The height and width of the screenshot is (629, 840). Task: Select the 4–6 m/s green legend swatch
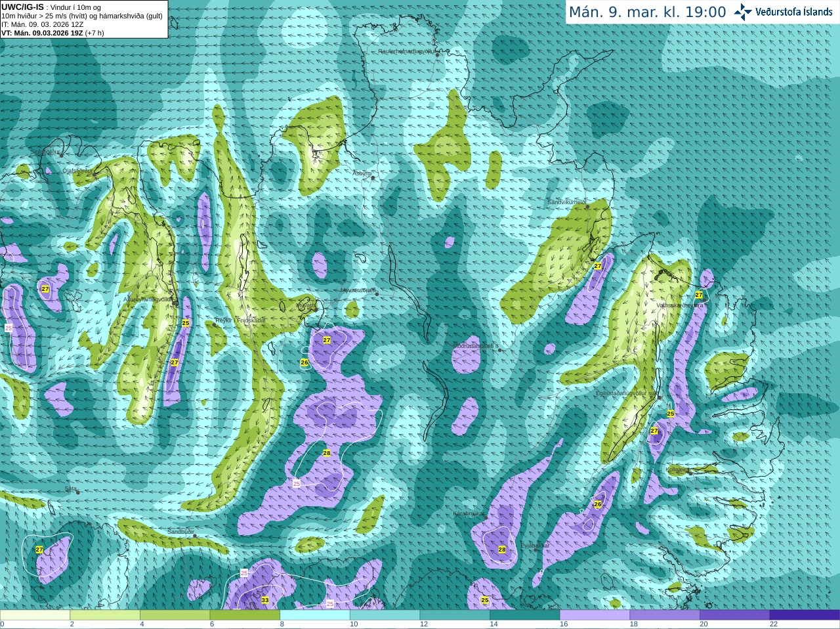[x=175, y=615]
